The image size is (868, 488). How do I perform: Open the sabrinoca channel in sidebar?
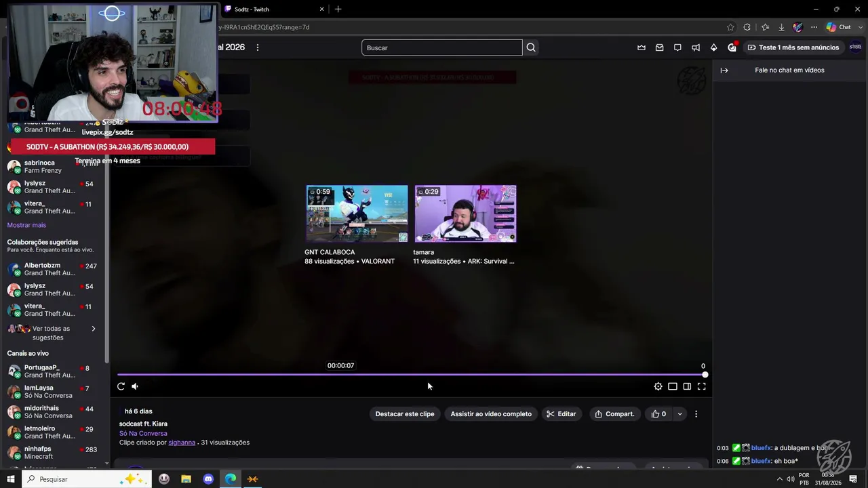[x=54, y=167]
